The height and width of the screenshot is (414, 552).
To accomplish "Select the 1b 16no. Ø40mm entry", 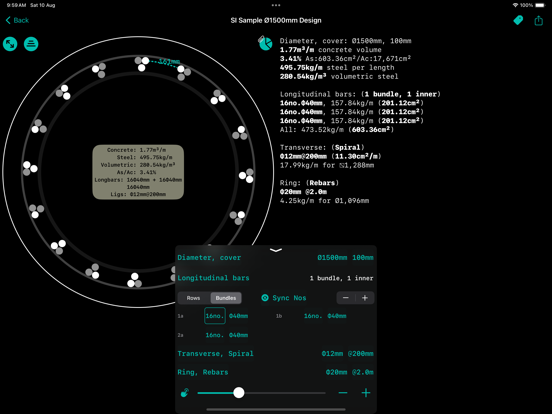I will click(x=325, y=316).
